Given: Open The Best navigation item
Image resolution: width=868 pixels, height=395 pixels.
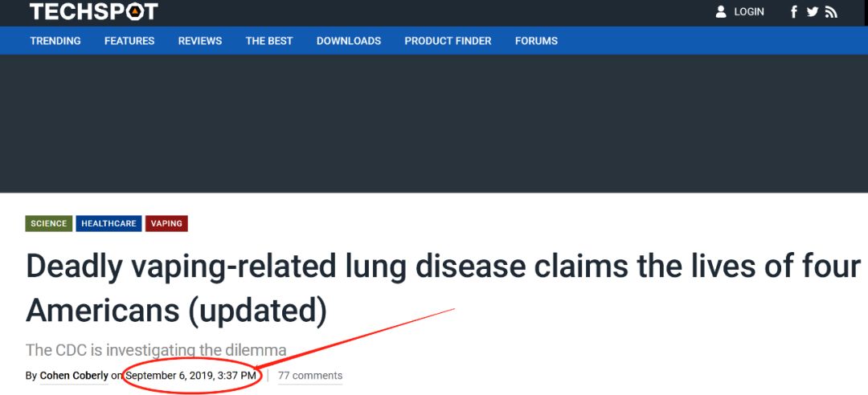Looking at the screenshot, I should click(x=269, y=41).
